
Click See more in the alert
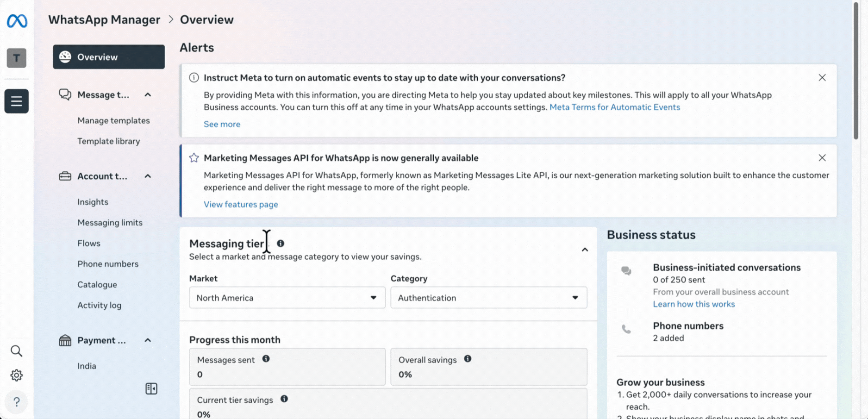point(222,124)
